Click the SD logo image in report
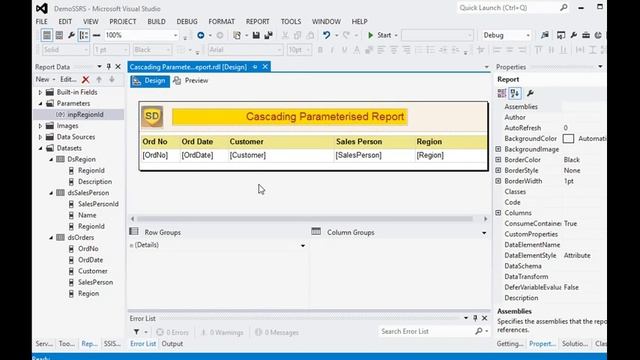This screenshot has width=640, height=360. [x=152, y=117]
